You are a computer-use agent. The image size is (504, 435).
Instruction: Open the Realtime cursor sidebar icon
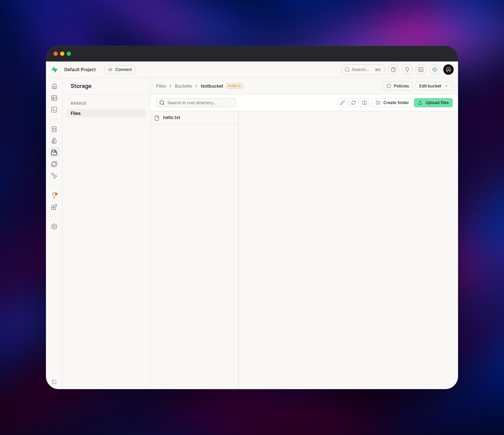pyautogui.click(x=54, y=176)
